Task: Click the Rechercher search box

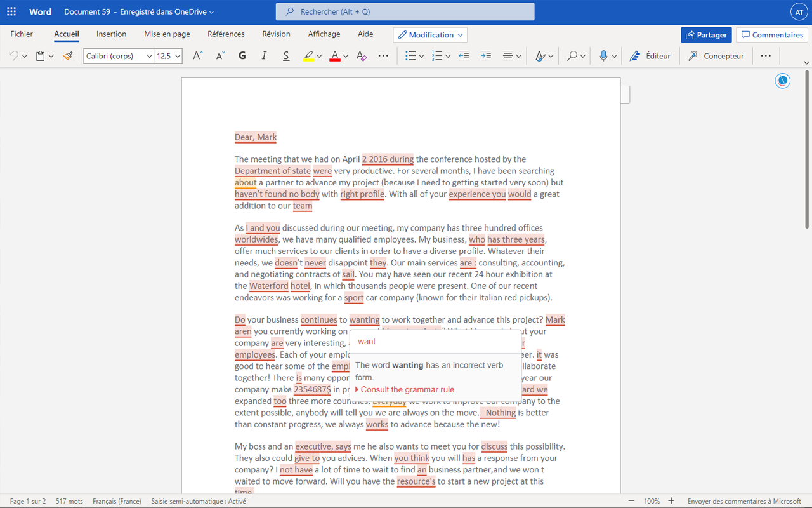Action: click(x=405, y=11)
